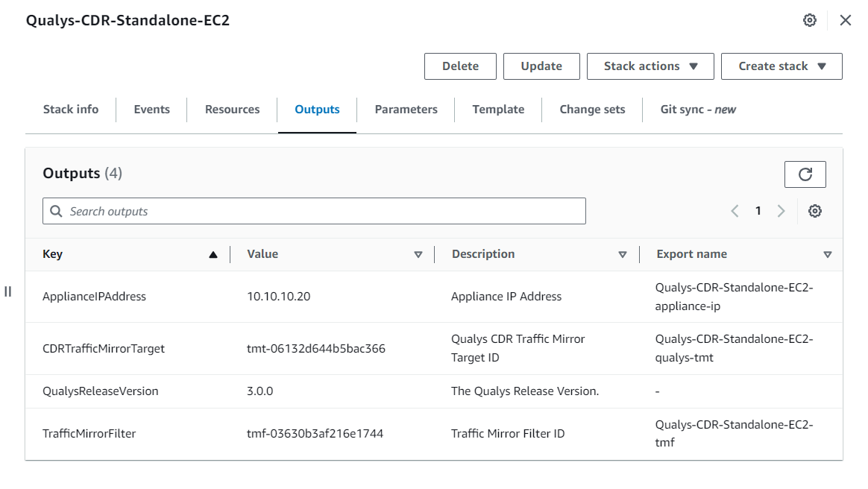
Task: Select the CDRTrafficMirrorTarget key
Action: 104,349
